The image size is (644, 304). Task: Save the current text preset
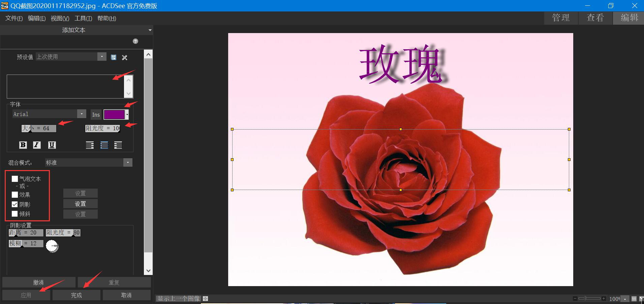pos(114,57)
